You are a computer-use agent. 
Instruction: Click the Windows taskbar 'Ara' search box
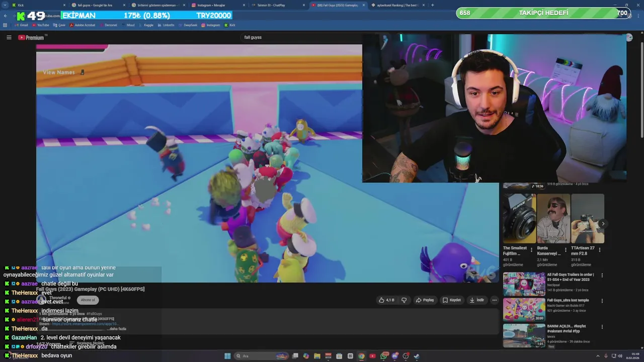click(x=262, y=356)
